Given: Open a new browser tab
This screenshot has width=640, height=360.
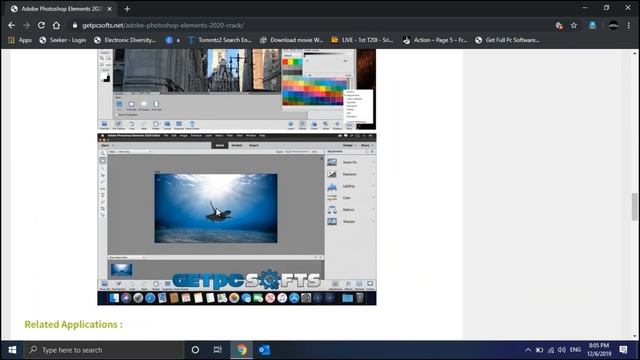Looking at the screenshot, I should (127, 9).
